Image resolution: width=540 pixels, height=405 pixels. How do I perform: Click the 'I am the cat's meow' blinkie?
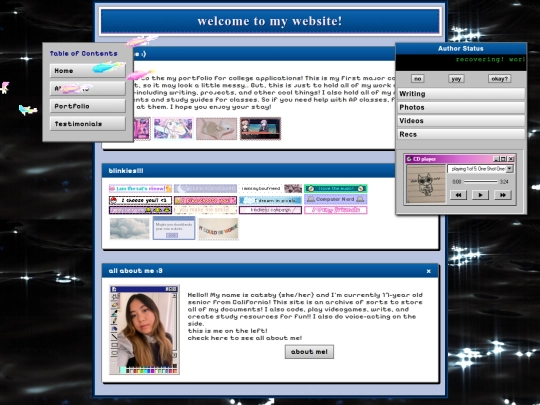pyautogui.click(x=140, y=188)
